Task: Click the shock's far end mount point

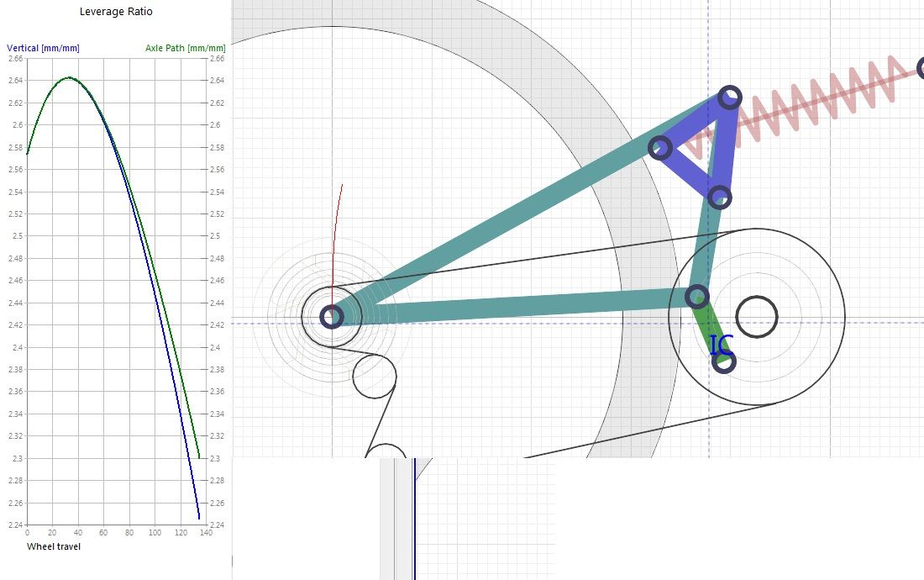Action: click(x=921, y=69)
